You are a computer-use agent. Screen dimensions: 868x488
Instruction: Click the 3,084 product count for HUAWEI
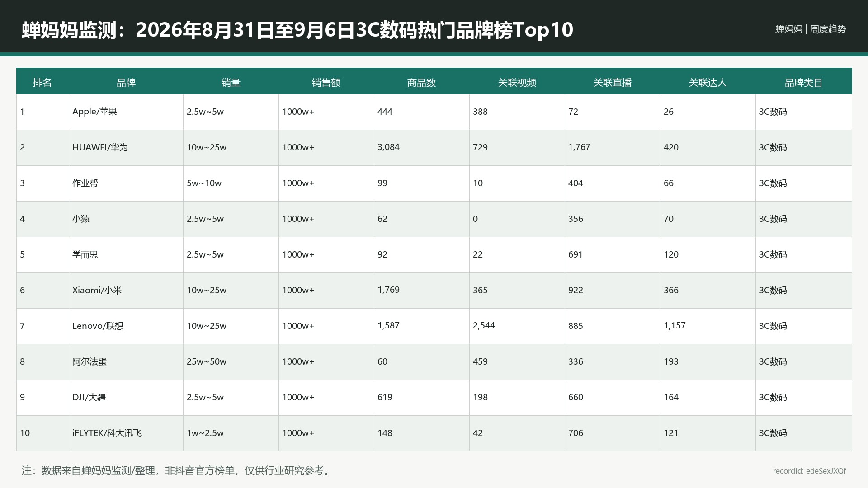click(388, 147)
